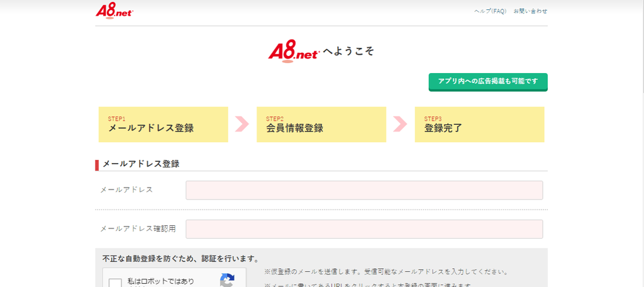
Task: Focus the メールアドレス input field
Action: (x=364, y=190)
